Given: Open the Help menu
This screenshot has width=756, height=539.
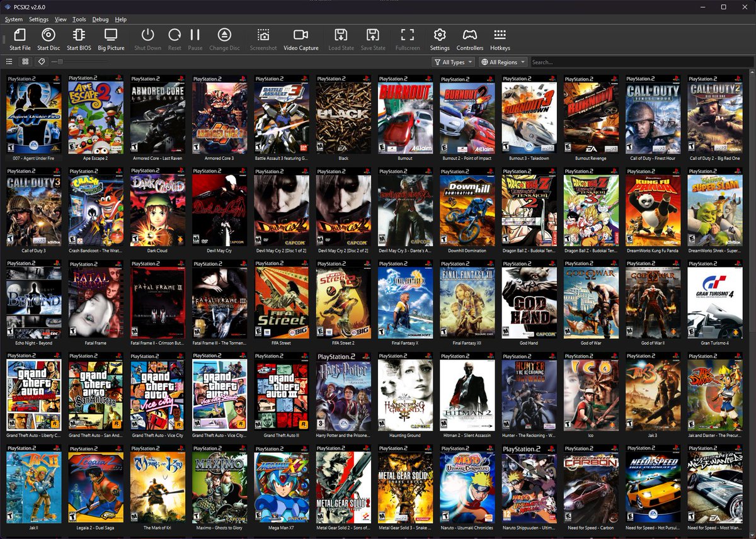Looking at the screenshot, I should 120,20.
